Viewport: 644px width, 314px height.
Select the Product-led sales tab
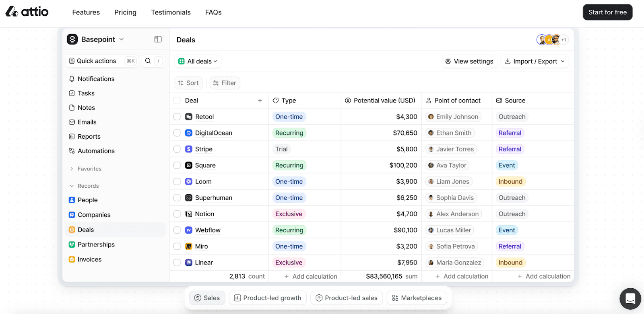click(x=347, y=298)
